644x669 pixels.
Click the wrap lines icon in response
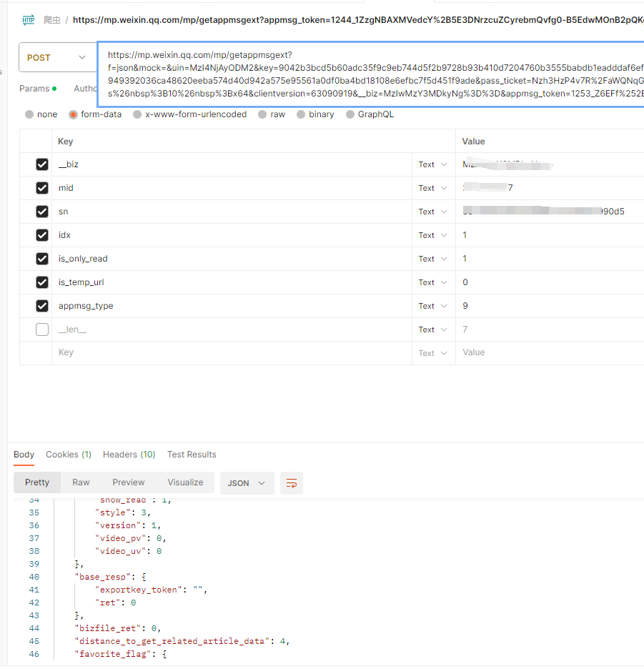[x=291, y=483]
